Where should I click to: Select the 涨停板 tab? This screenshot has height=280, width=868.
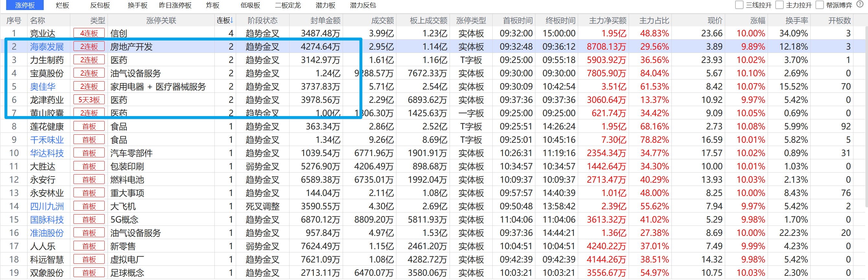point(25,5)
